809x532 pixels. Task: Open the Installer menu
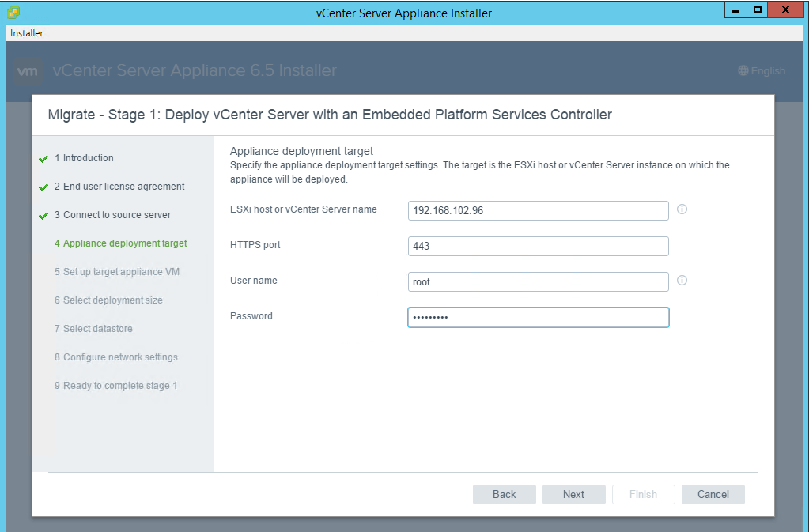(x=27, y=33)
